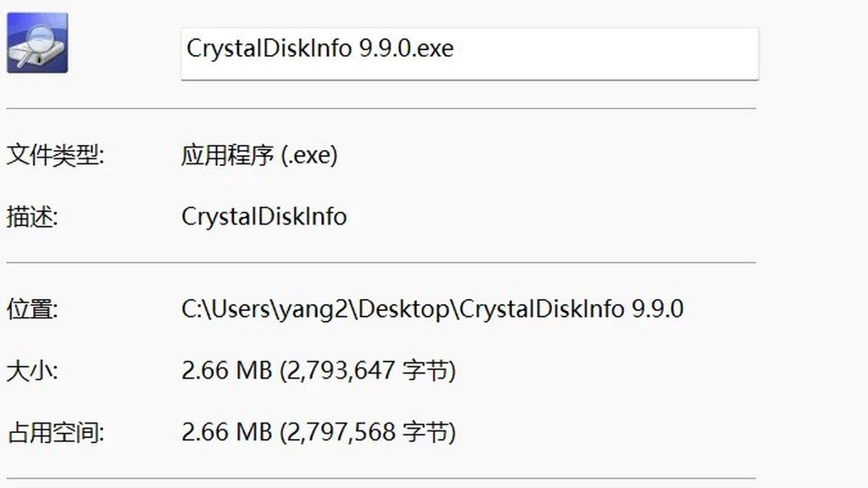Click the 位置 label

point(32,308)
